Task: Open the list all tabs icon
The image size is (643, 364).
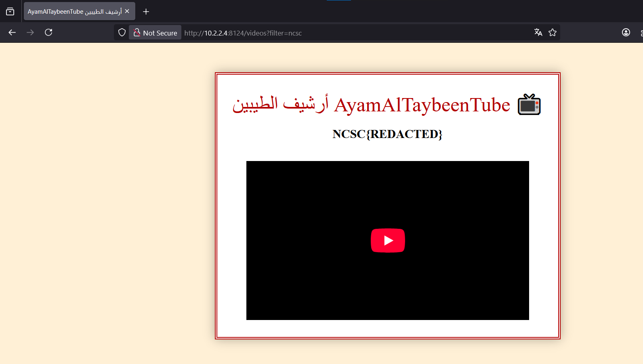Action: (x=10, y=12)
